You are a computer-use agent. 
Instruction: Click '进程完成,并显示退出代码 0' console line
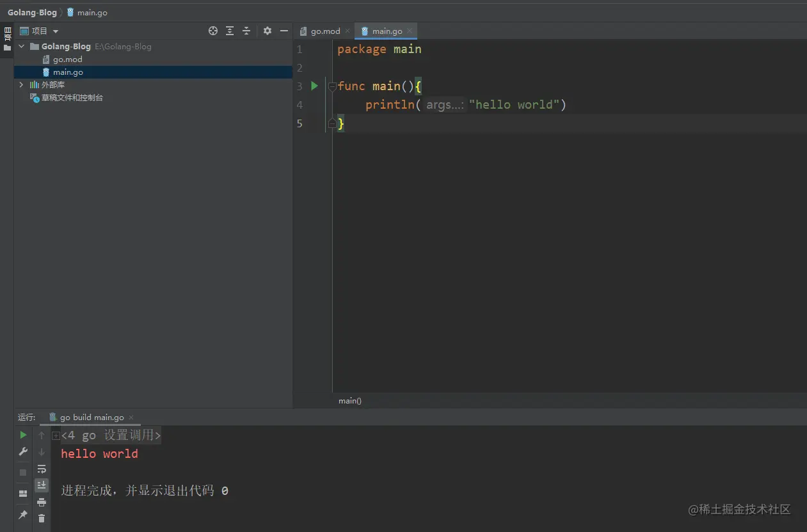coord(145,491)
